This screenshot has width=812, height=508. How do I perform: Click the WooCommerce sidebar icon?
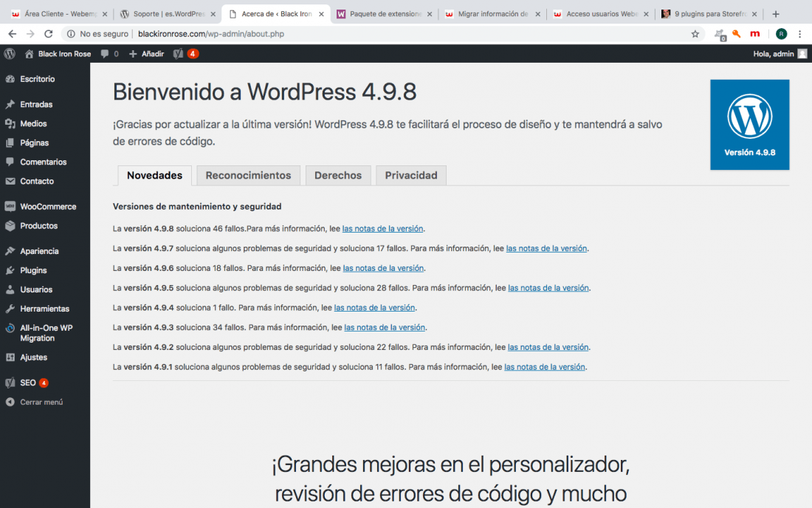[x=10, y=207]
